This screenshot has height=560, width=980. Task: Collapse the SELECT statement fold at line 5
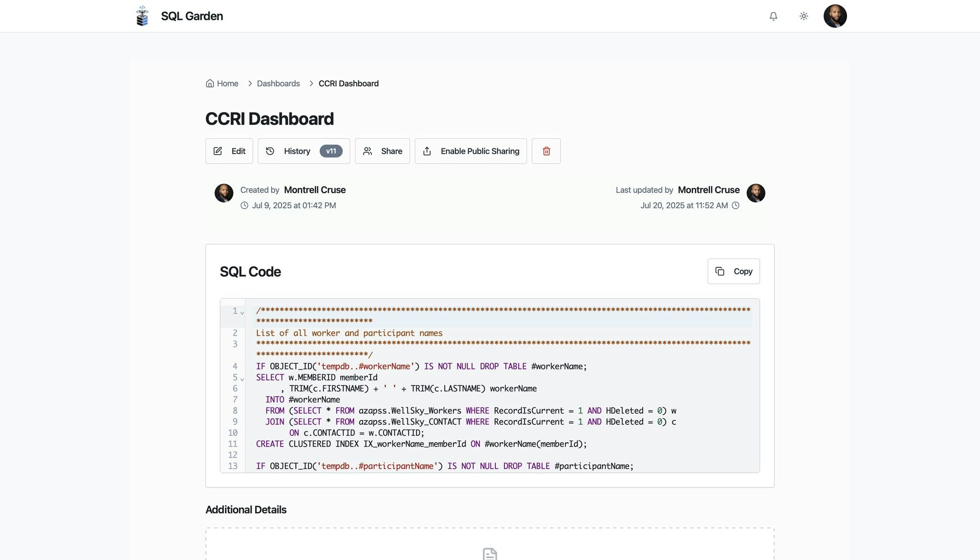tap(242, 379)
